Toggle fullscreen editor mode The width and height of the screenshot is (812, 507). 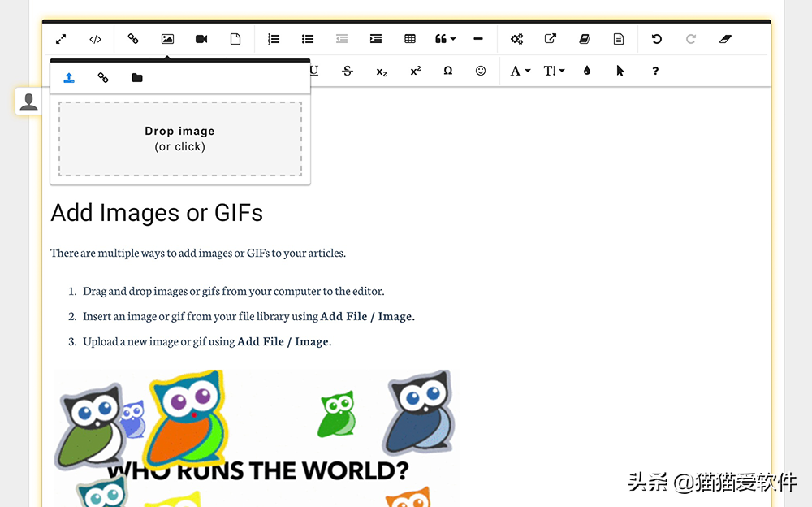pos(61,39)
